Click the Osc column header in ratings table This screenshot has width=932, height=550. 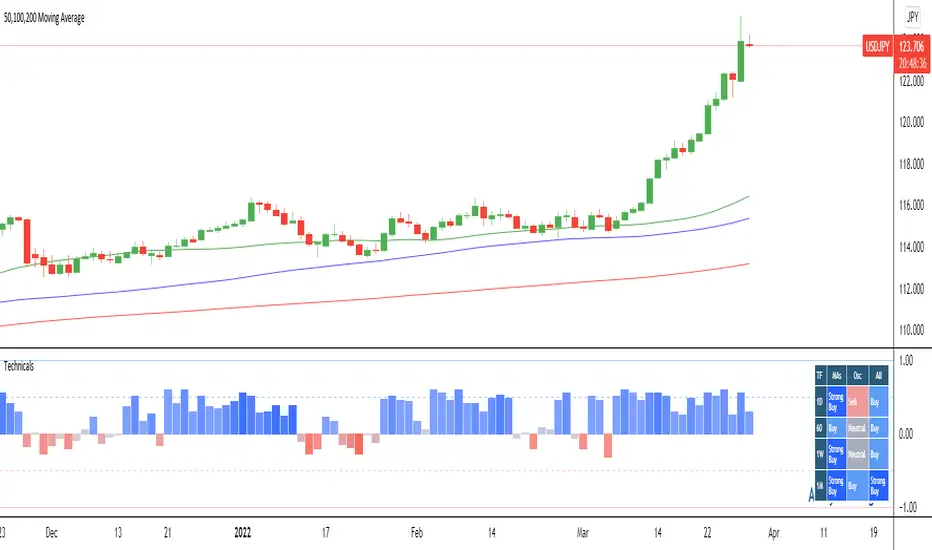point(857,375)
